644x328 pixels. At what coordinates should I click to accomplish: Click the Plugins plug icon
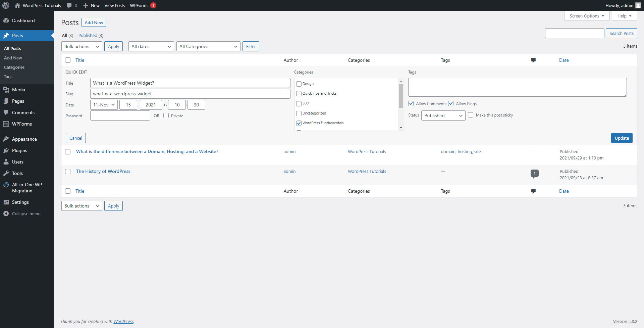6,150
